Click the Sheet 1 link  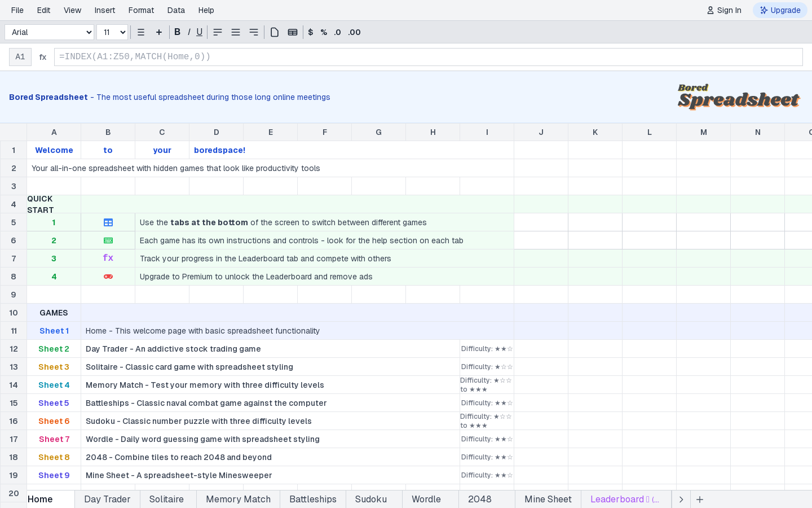point(54,331)
